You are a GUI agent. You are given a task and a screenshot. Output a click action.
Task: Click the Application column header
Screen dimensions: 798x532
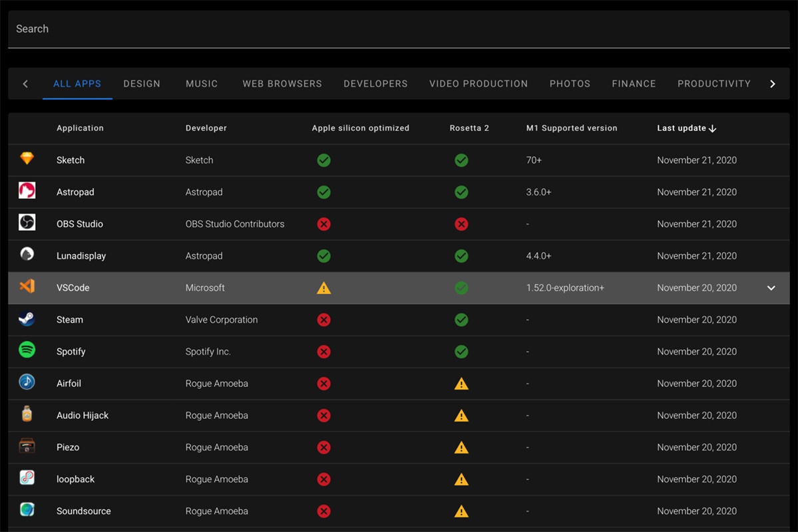(80, 128)
